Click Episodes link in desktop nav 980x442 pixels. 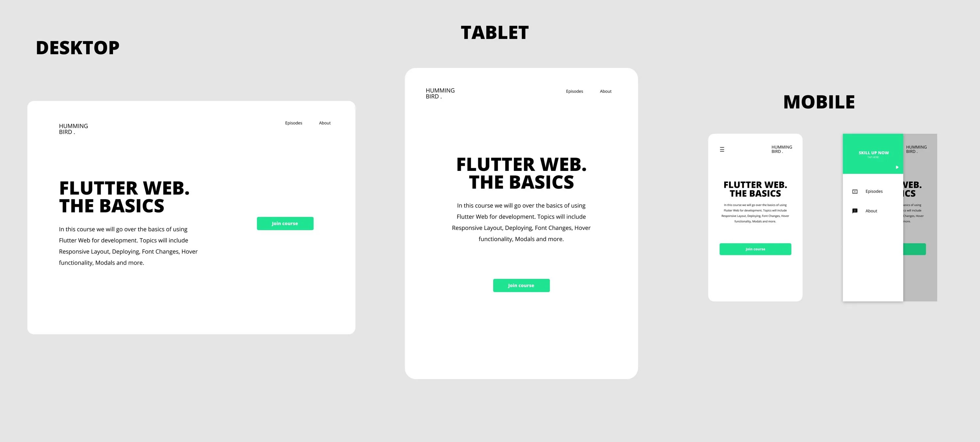pos(293,123)
